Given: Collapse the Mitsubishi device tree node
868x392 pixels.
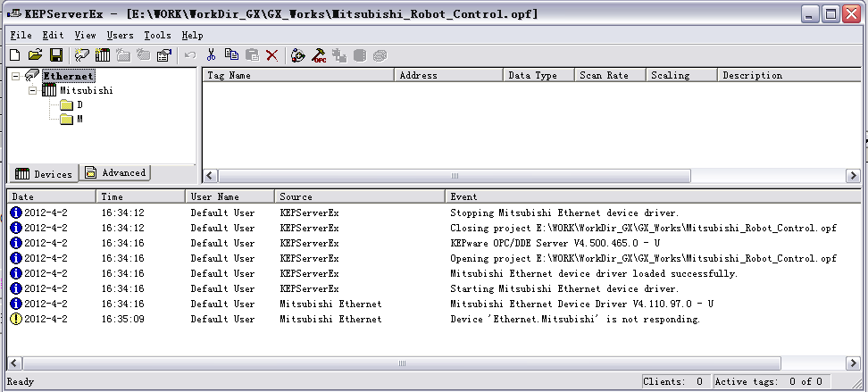Looking at the screenshot, I should tap(33, 90).
